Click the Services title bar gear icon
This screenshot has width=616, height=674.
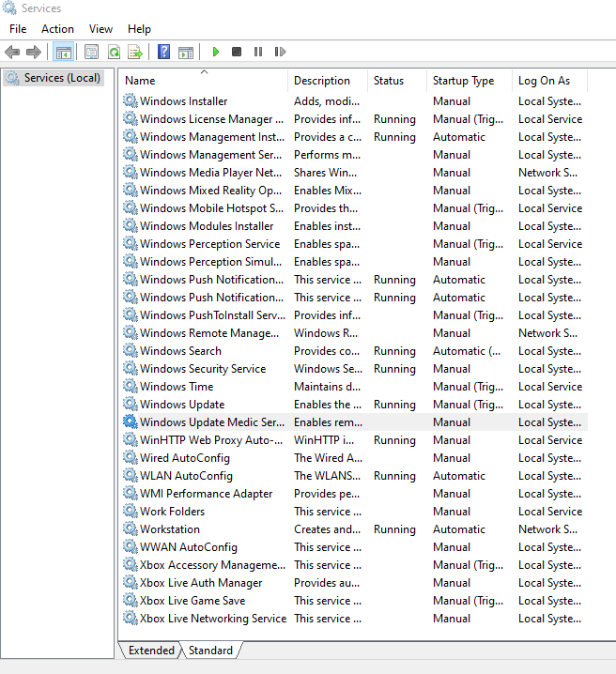[9, 8]
